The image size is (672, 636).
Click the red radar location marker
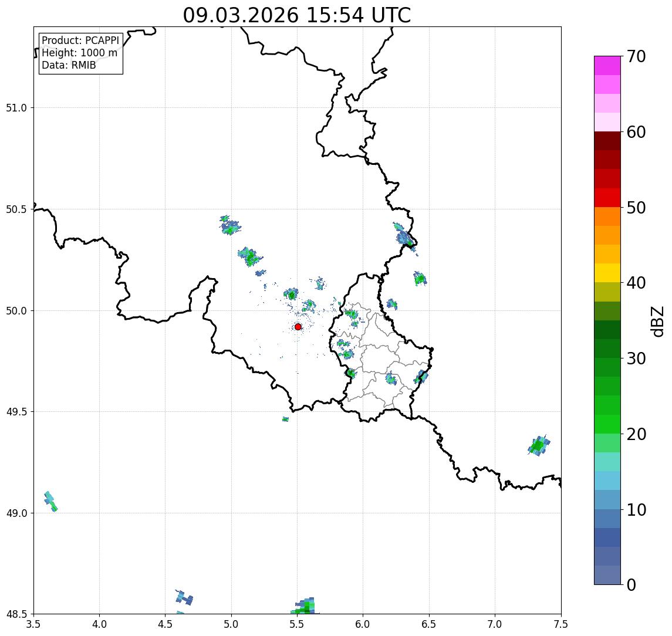click(x=298, y=327)
